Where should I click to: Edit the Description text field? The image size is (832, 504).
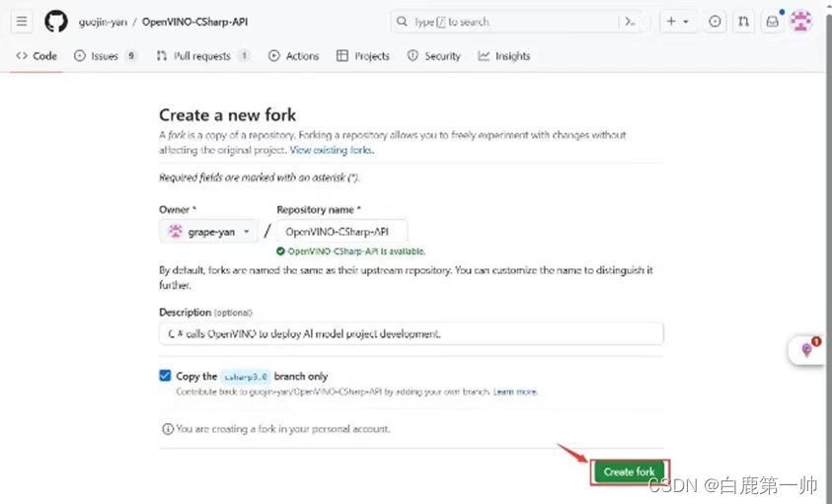[412, 333]
